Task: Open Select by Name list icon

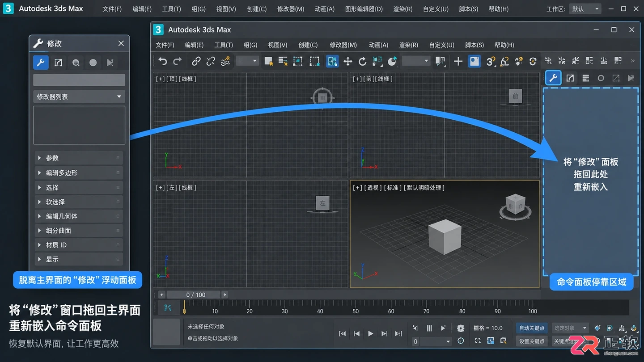Action: (283, 61)
